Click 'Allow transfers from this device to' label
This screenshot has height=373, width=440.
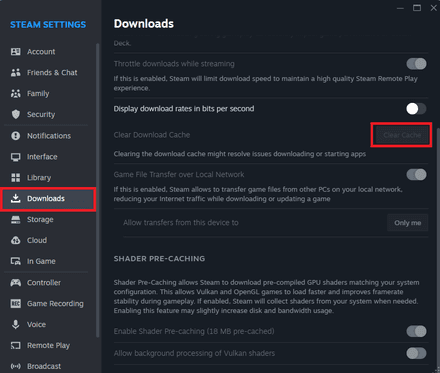tap(181, 223)
